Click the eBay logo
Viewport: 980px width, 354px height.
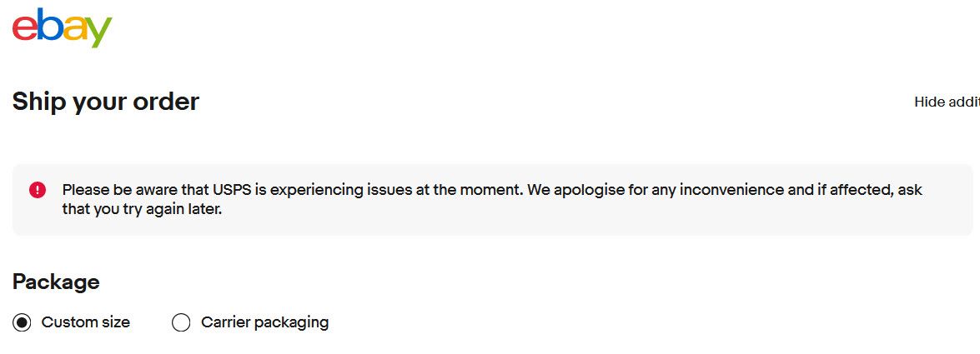pyautogui.click(x=62, y=27)
